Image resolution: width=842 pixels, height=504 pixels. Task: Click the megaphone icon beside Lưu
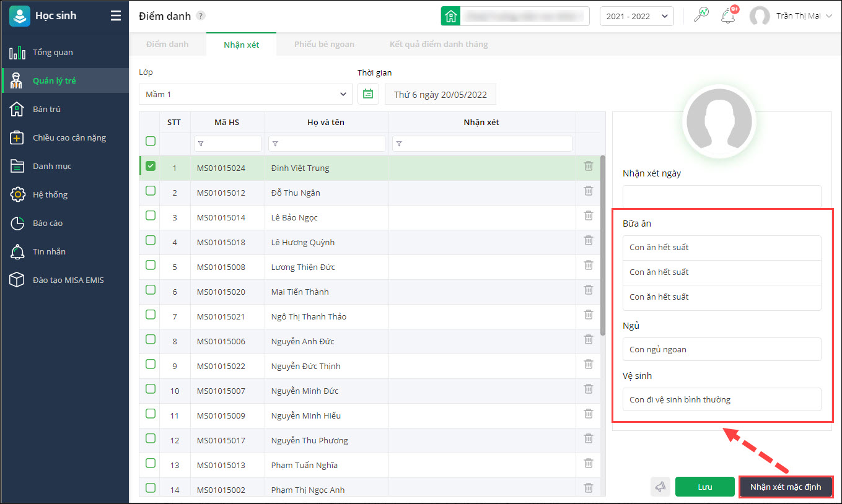(660, 487)
